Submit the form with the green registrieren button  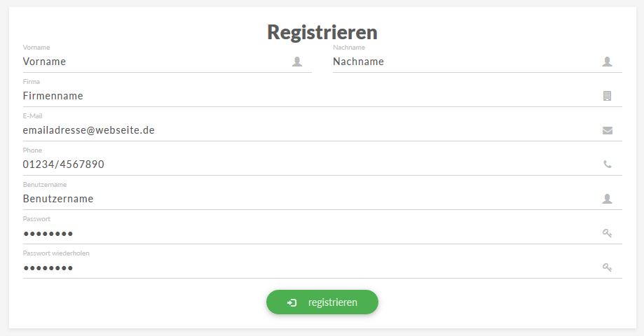(322, 302)
